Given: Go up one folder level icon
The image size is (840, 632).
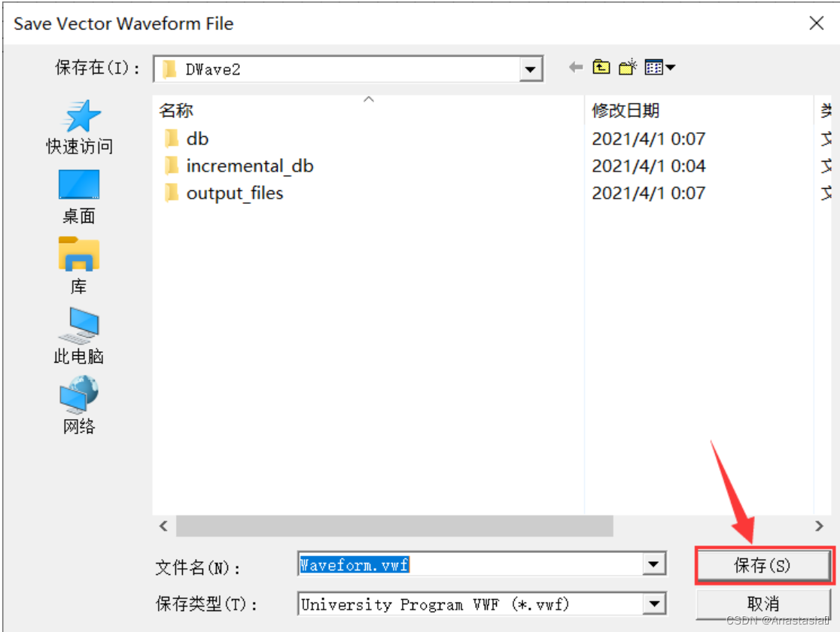Looking at the screenshot, I should pos(601,68).
